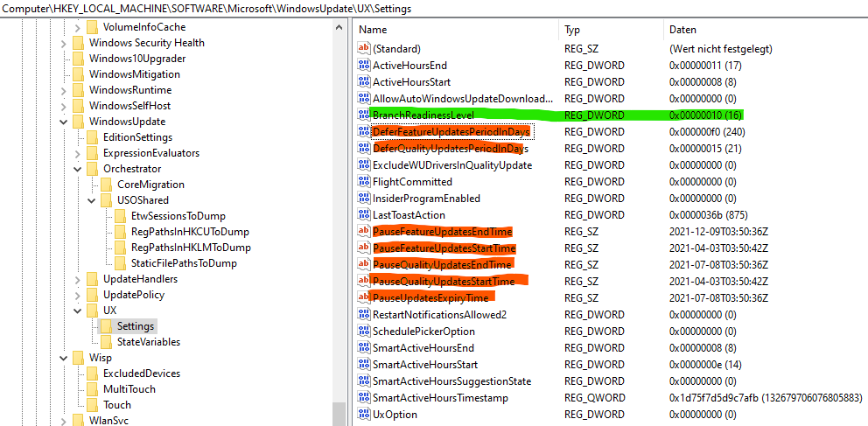This screenshot has width=868, height=426.
Task: Select the PauseFeatureUpdatesStartTime value name
Action: (444, 248)
